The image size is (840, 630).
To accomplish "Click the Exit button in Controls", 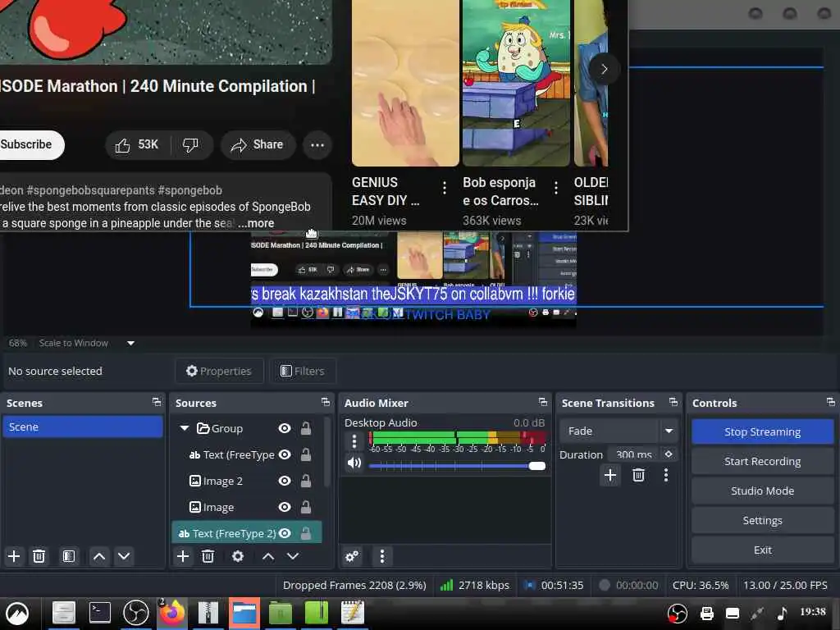I will point(762,550).
